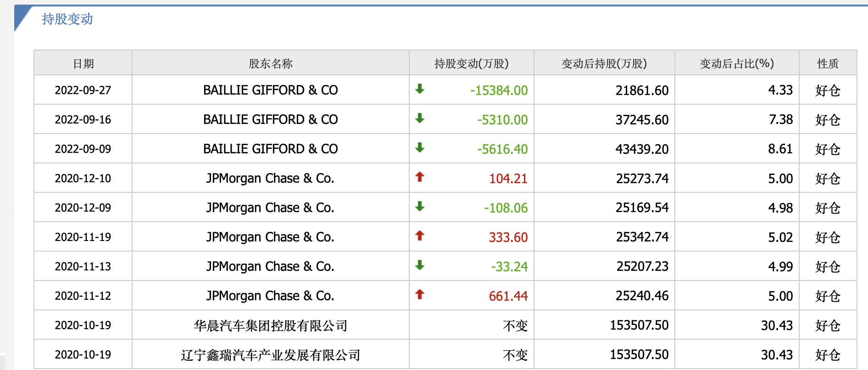Click change value -15384.00
The image size is (868, 370).
pyautogui.click(x=499, y=90)
